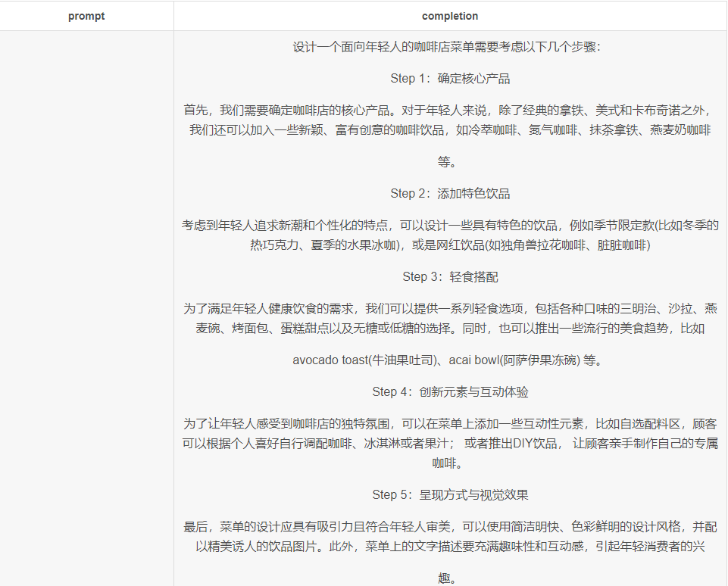Viewport: 728px width, 586px height.
Task: Click the final '趣。' line
Action: coord(448,578)
